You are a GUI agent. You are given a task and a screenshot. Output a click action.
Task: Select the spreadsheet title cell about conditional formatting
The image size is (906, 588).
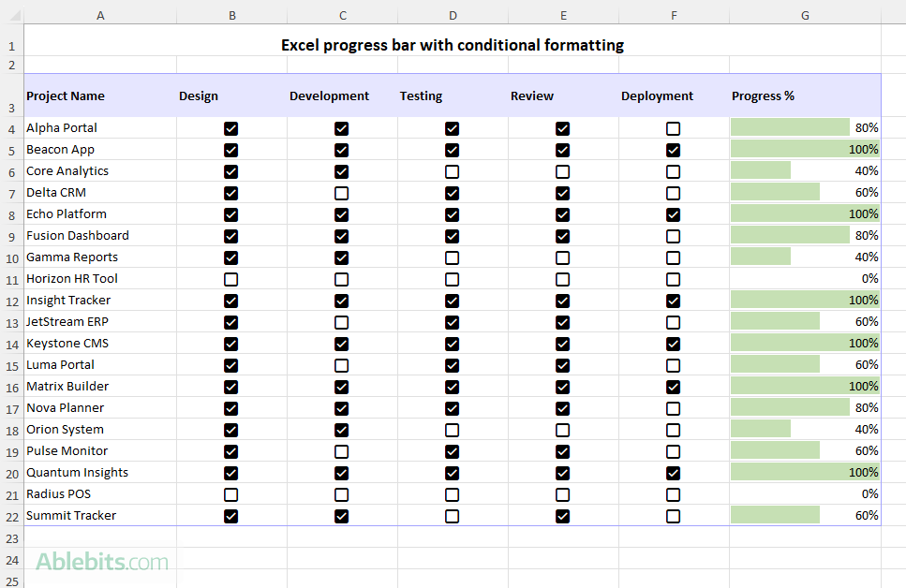tap(453, 45)
